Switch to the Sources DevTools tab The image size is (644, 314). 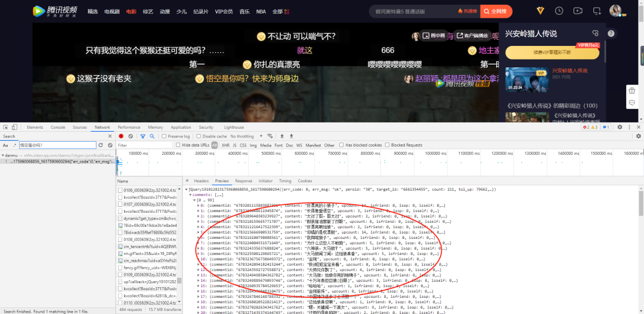click(80, 128)
